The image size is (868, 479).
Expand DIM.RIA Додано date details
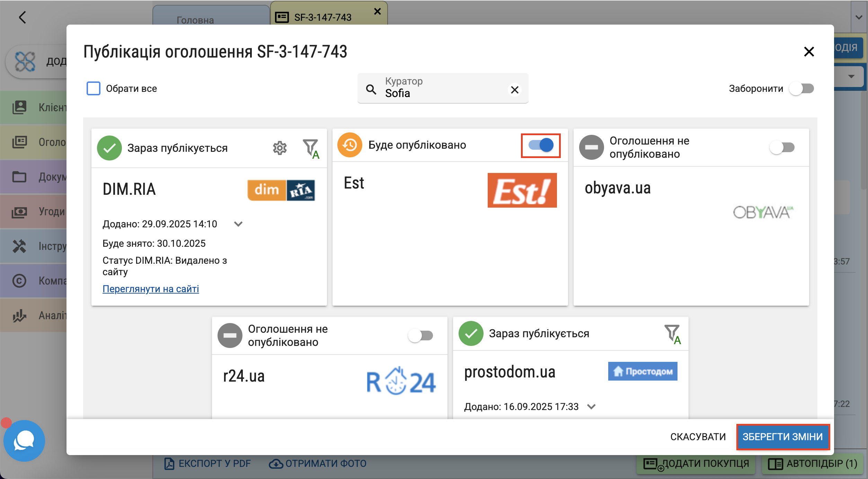238,224
